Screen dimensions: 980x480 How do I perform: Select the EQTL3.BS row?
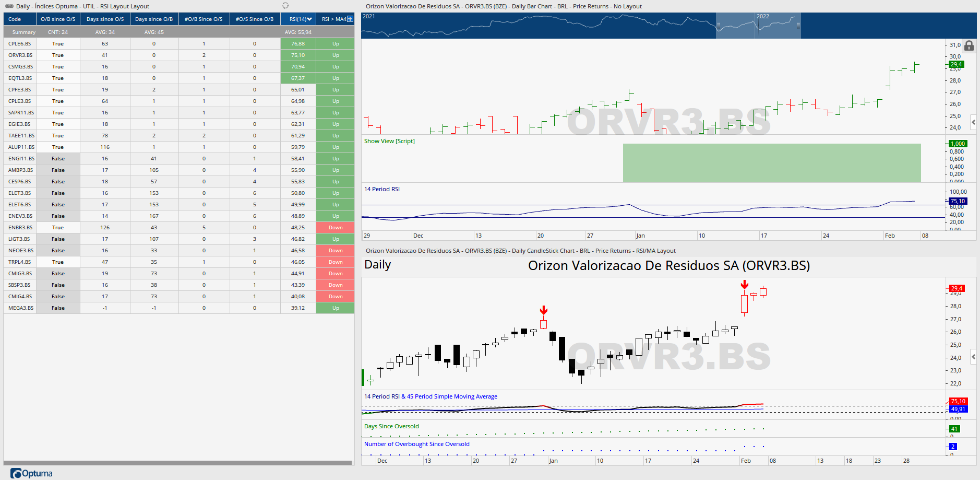click(x=179, y=78)
